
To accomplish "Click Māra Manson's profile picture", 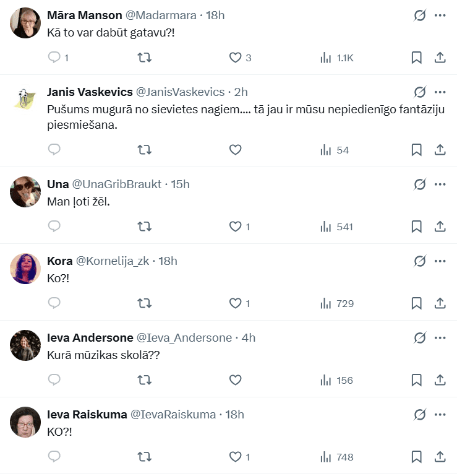I will point(25,23).
